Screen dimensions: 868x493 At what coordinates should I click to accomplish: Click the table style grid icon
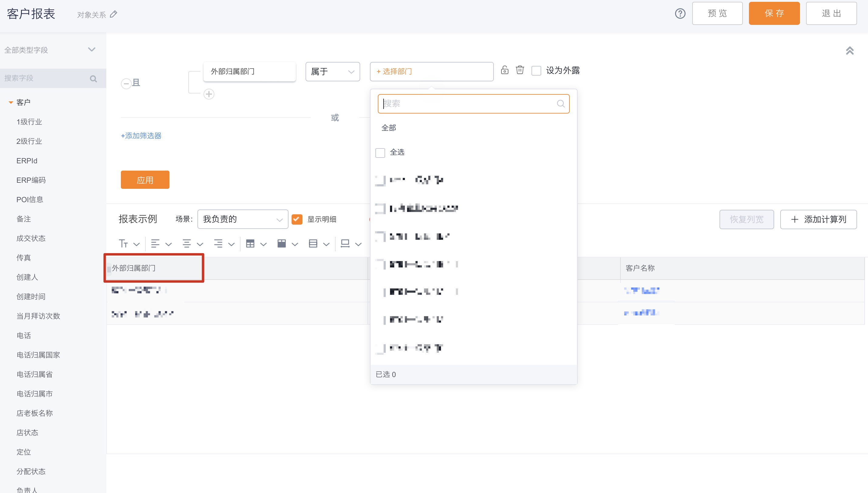coord(250,243)
